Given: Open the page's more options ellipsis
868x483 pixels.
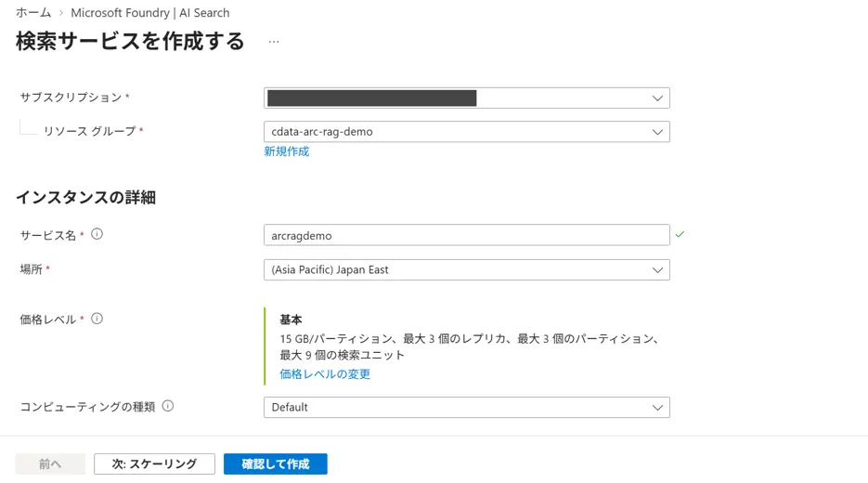Looking at the screenshot, I should click(274, 42).
